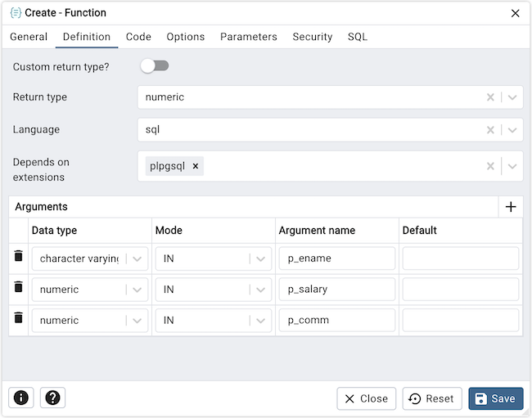Open Mode dropdown for p_ename row

pyautogui.click(x=261, y=258)
